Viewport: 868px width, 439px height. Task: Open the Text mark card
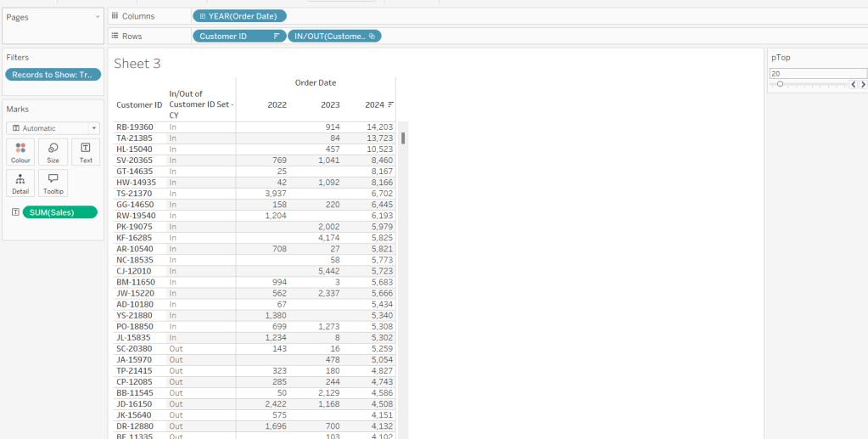coord(86,153)
